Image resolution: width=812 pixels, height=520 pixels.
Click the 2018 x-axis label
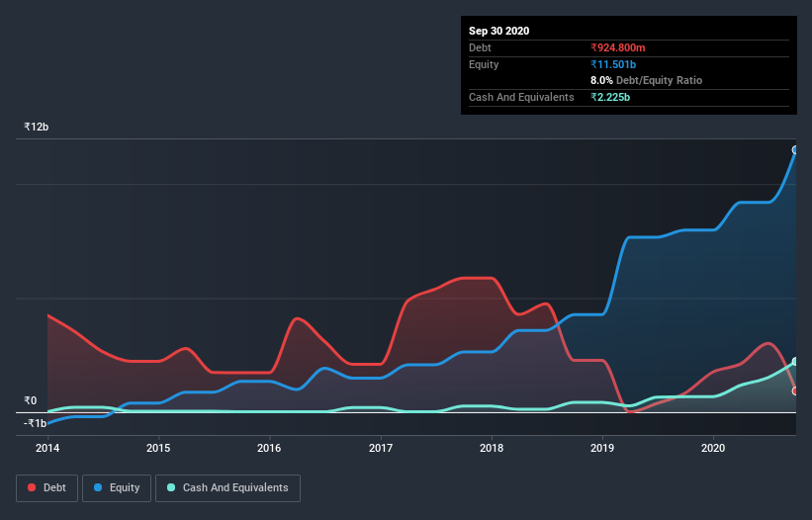coord(491,448)
